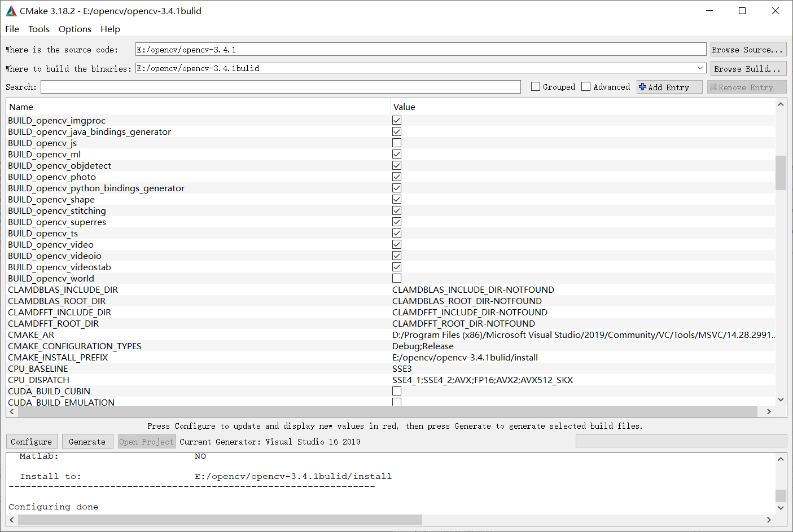793x532 pixels.
Task: Click the Browse Build button
Action: [748, 69]
